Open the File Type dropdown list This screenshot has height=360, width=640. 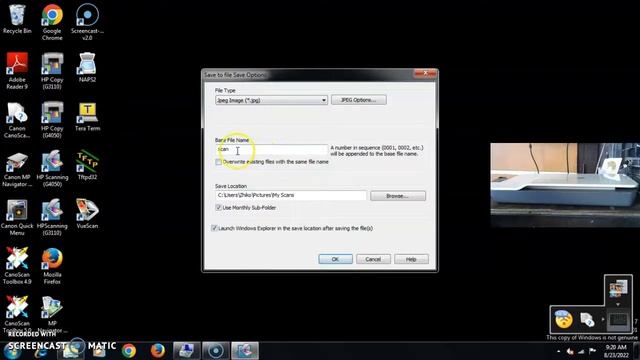pos(271,100)
